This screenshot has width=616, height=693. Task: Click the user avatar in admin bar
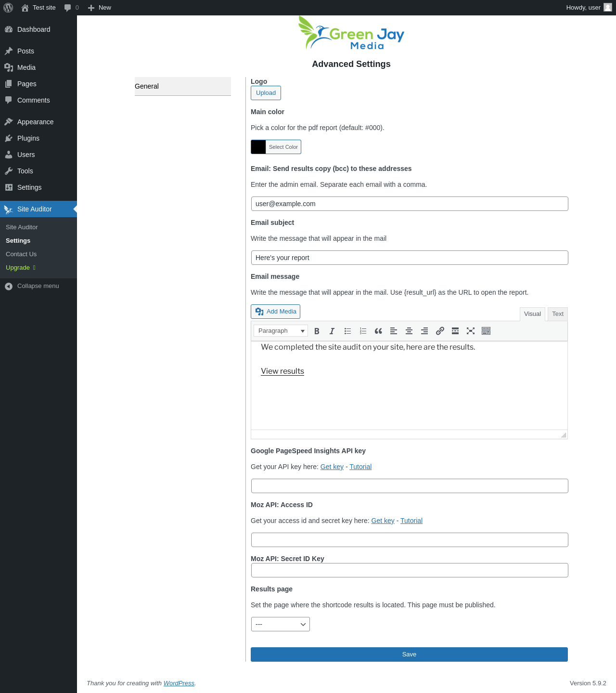(608, 7)
